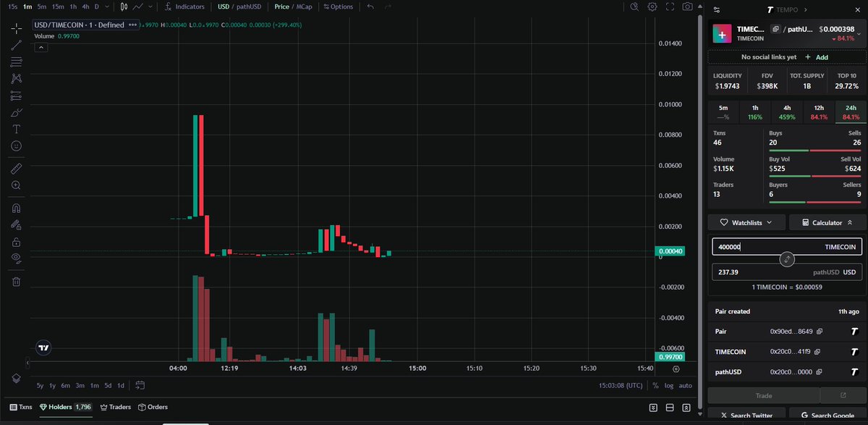This screenshot has width=868, height=425.
Task: Open the Watchlists dropdown
Action: pyautogui.click(x=746, y=222)
